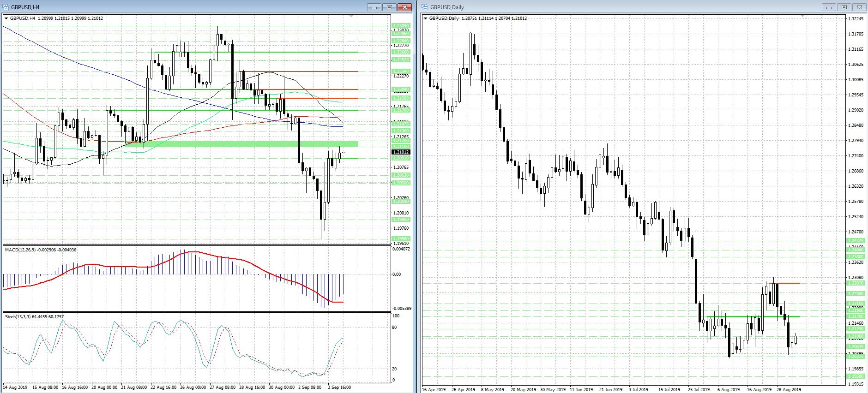Maximize the GBPUSD,Daily chart window
The height and width of the screenshot is (393, 868).
(844, 7)
